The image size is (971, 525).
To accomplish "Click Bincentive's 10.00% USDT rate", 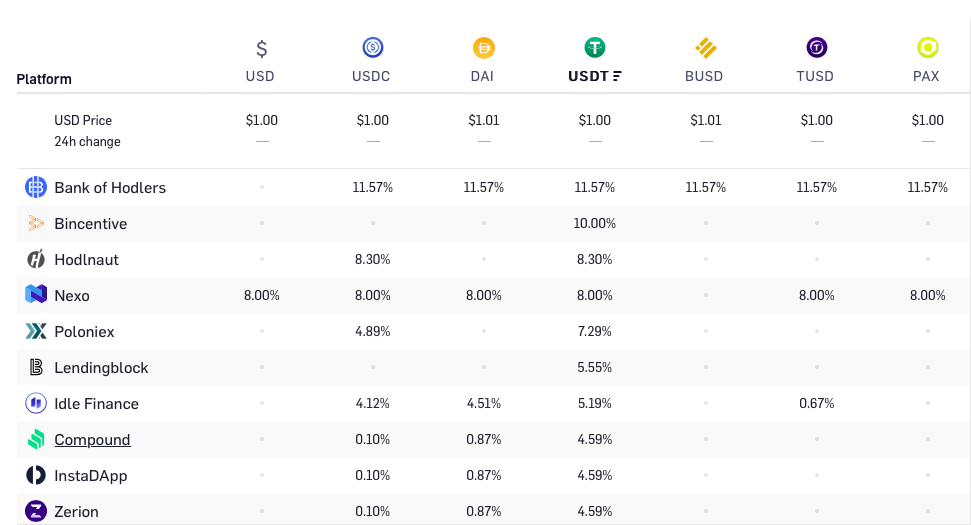I will (595, 223).
